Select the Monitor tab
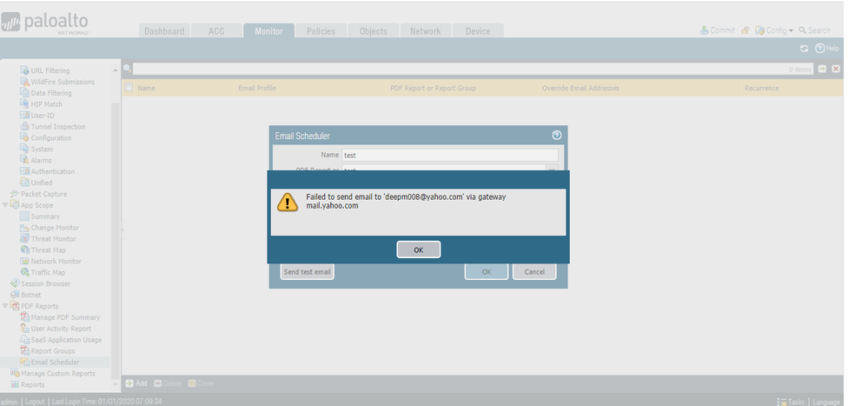Viewport: 868px width, 406px height. point(268,31)
